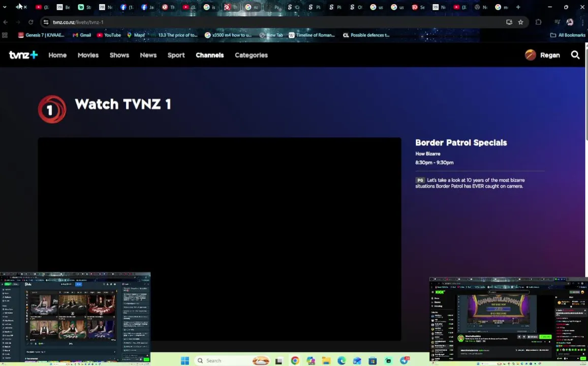Open the Stake casino window thumbnail
Screen dimensions: 588x366
[75, 318]
